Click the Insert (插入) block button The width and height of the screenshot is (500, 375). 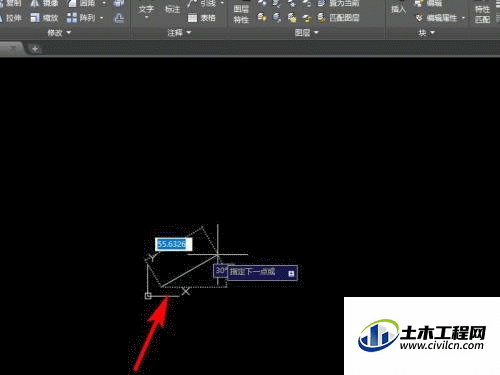[399, 8]
